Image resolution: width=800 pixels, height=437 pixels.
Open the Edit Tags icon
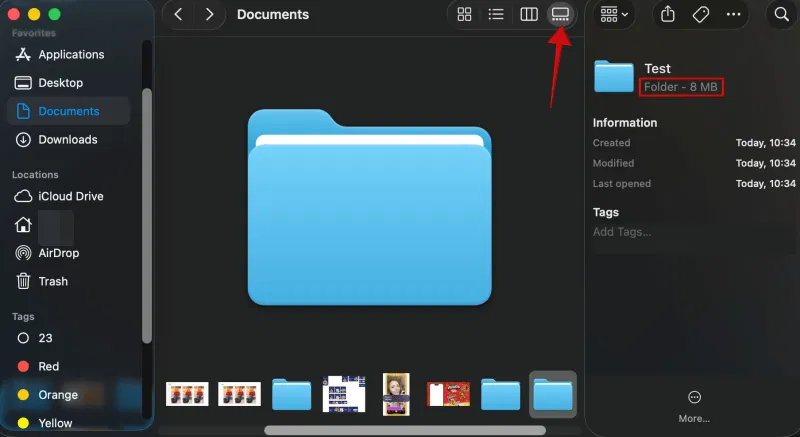pyautogui.click(x=701, y=14)
